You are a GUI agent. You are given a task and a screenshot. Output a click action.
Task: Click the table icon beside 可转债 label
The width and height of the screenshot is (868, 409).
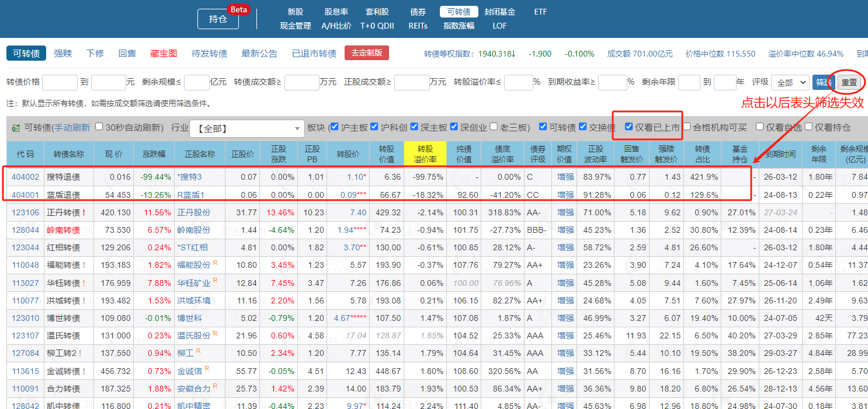coord(15,127)
